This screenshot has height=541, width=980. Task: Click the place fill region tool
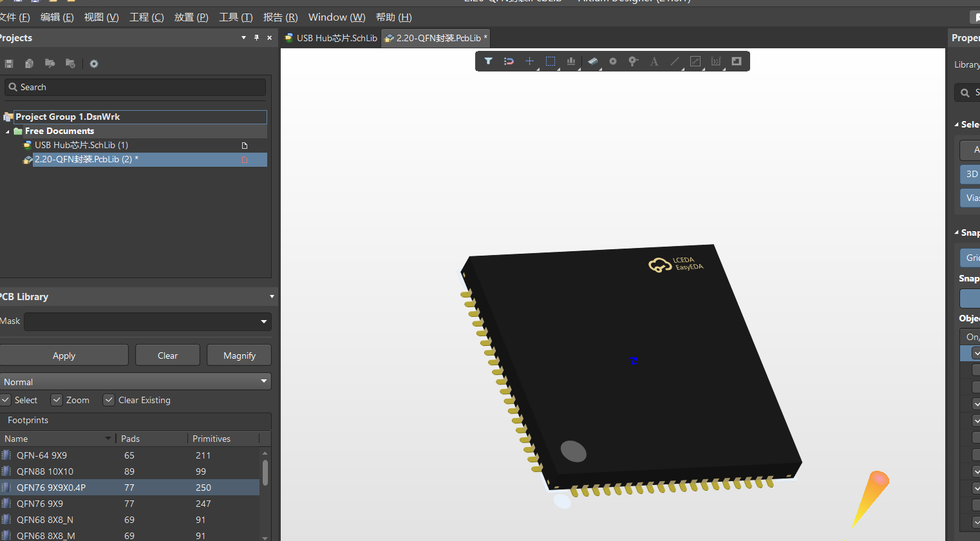click(x=737, y=61)
